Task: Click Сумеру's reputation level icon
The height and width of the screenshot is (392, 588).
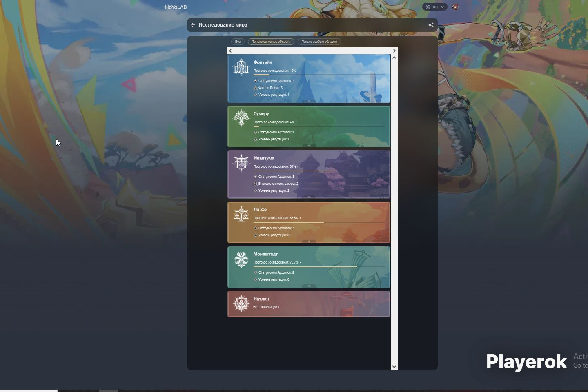Action: coord(256,139)
